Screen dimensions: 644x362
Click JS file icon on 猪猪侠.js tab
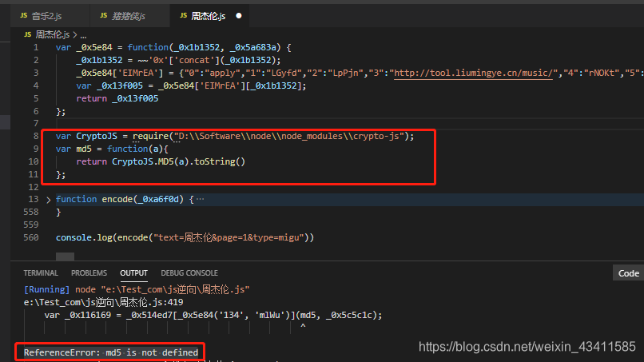pyautogui.click(x=104, y=16)
